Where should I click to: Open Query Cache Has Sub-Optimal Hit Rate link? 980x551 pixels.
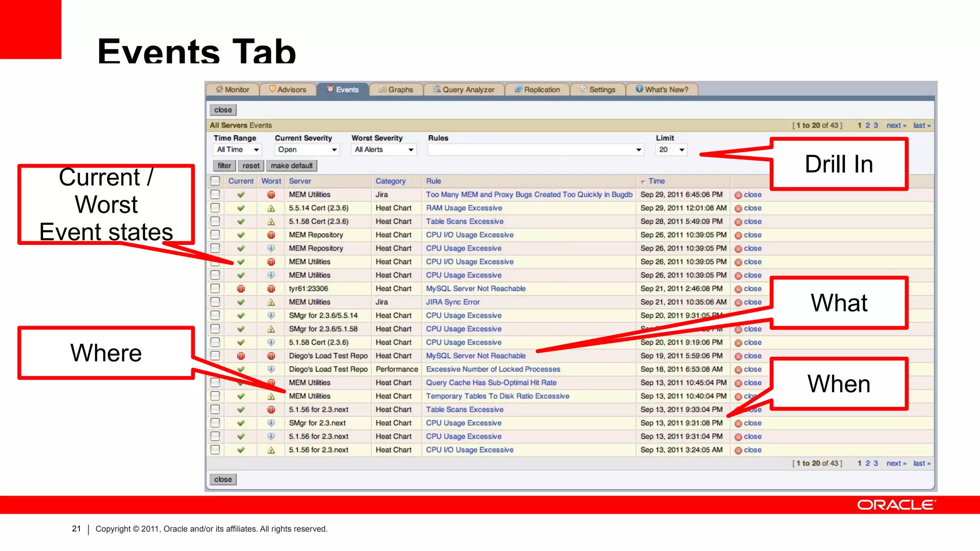(x=491, y=383)
